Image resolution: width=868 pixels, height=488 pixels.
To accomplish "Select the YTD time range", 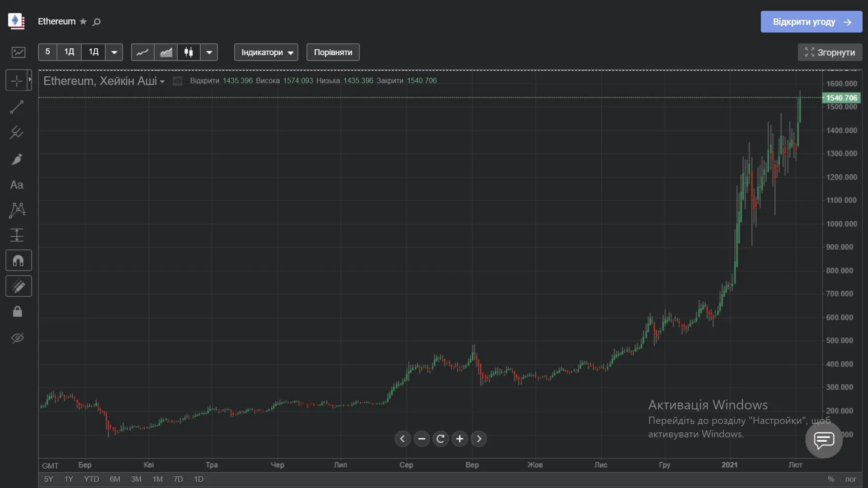I will [91, 479].
